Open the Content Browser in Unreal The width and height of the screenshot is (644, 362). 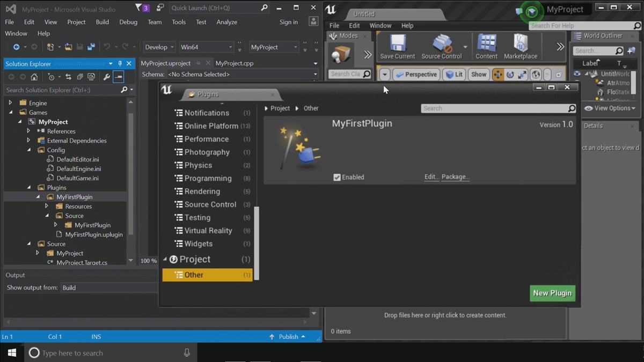(x=486, y=47)
